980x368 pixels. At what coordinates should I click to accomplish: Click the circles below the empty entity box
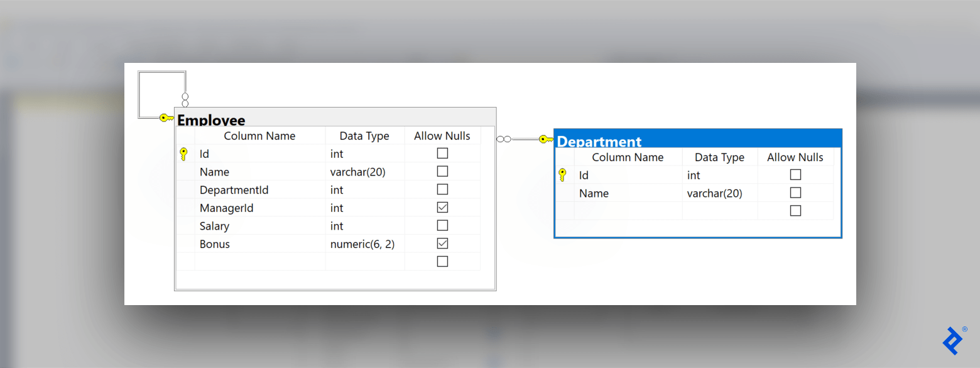pos(185,98)
